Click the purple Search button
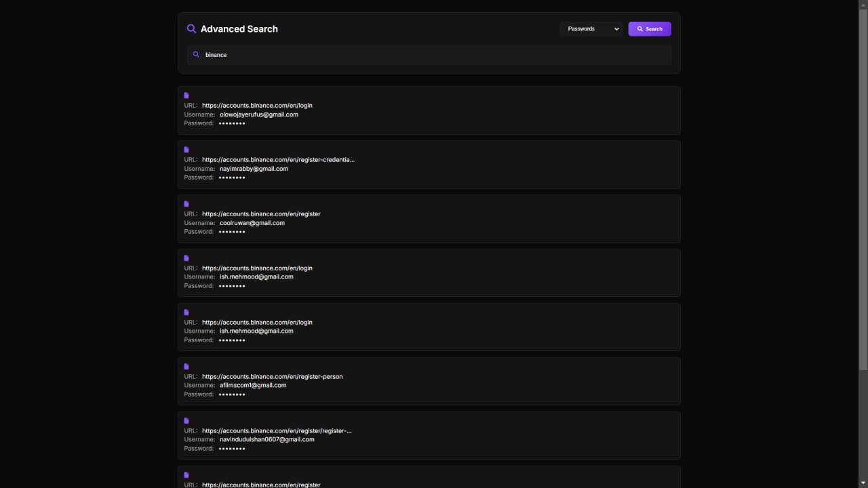 pyautogui.click(x=650, y=28)
